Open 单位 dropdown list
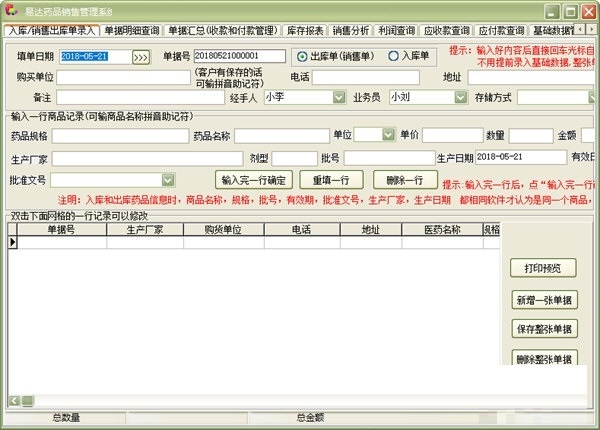Viewport: 600px width, 430px height. (387, 135)
